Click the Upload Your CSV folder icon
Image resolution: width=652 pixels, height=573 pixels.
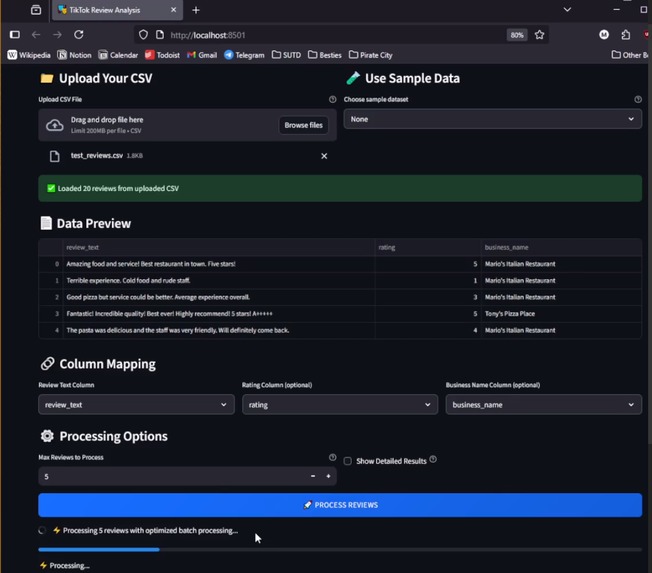[x=47, y=78]
